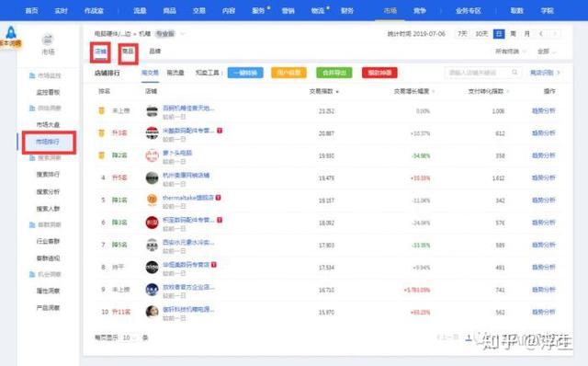Image resolution: width=588 pixels, height=366 pixels.
Task: Open the 财务 top navigation item
Action: [x=347, y=10]
